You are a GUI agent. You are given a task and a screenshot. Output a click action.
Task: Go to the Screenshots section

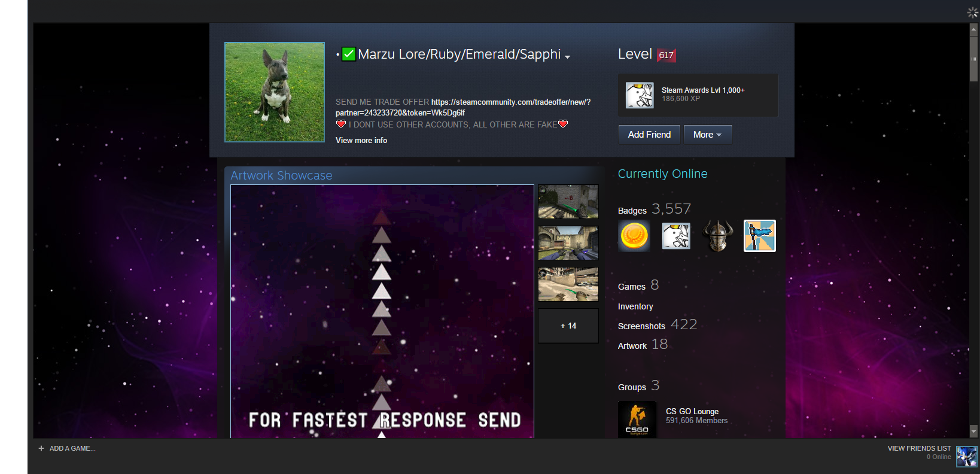pos(641,326)
